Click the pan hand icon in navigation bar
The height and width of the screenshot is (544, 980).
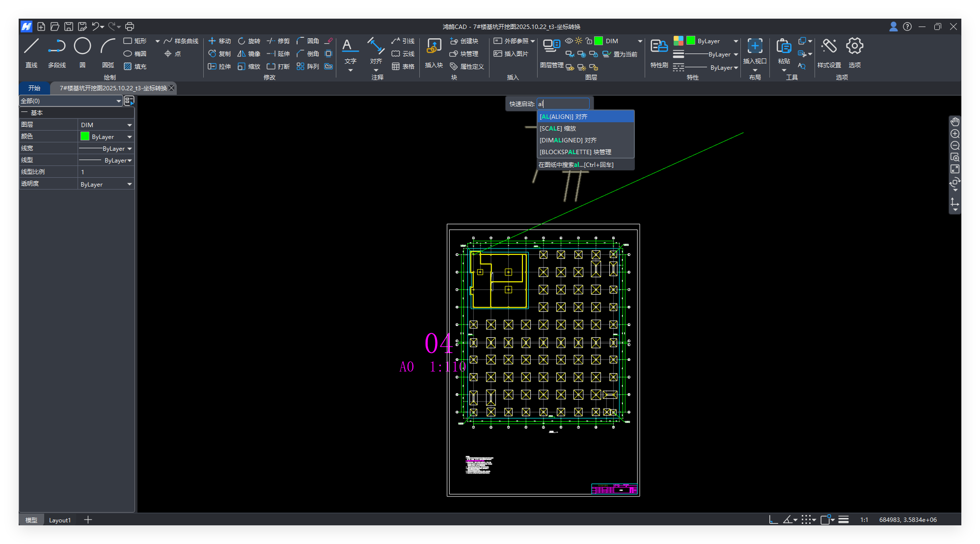pyautogui.click(x=954, y=122)
